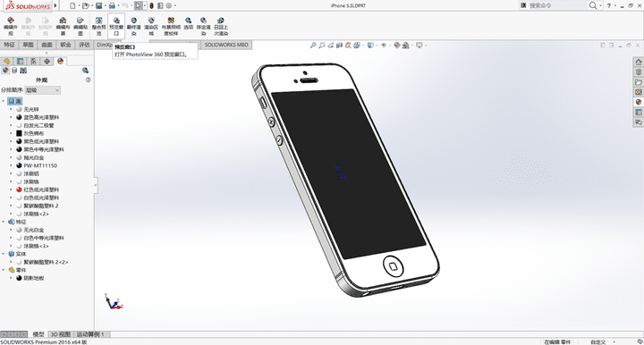
Task: Open SOLIDWORKS Resources home task pane tab
Action: [639, 62]
